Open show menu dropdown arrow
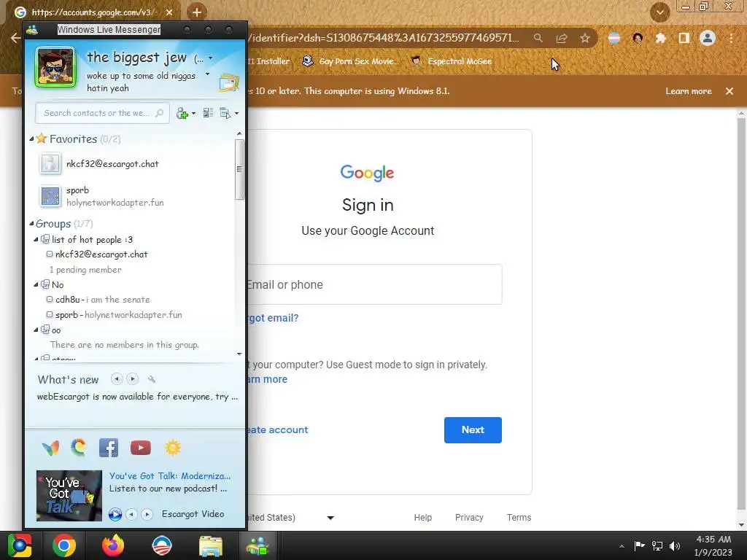Screen dimensions: 747x560 pyautogui.click(x=237, y=113)
